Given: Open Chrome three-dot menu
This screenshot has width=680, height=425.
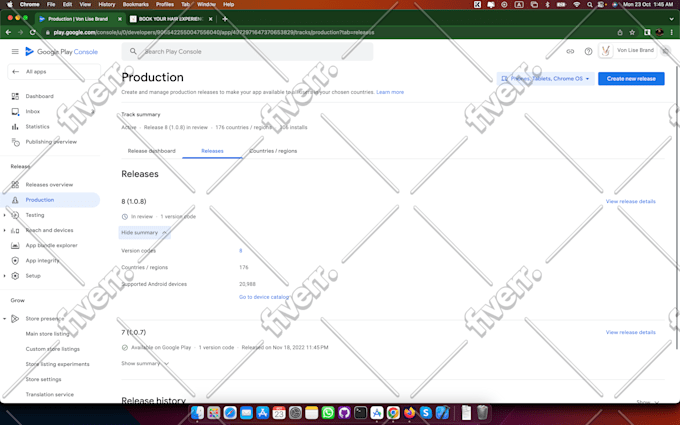Looking at the screenshot, I should [x=671, y=33].
